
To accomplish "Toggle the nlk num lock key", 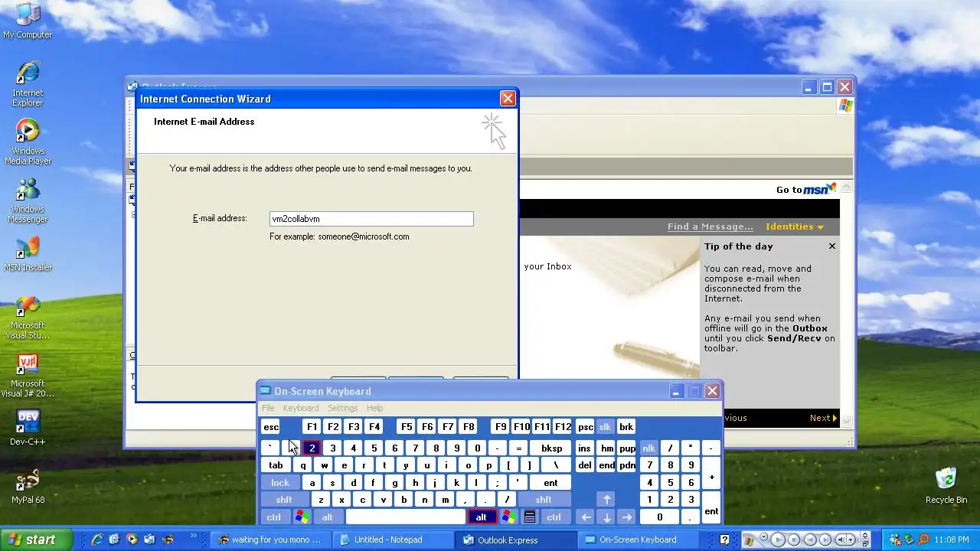I will (648, 448).
